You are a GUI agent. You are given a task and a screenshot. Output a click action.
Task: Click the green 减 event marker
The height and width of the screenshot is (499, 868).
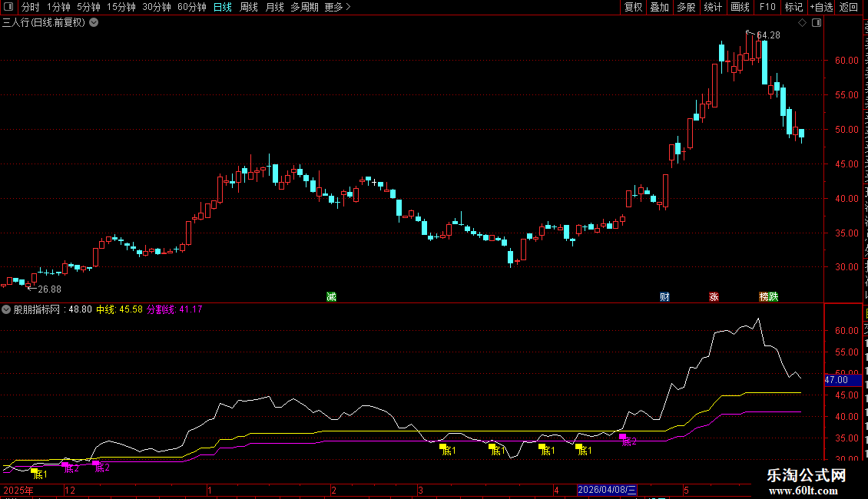[332, 297]
